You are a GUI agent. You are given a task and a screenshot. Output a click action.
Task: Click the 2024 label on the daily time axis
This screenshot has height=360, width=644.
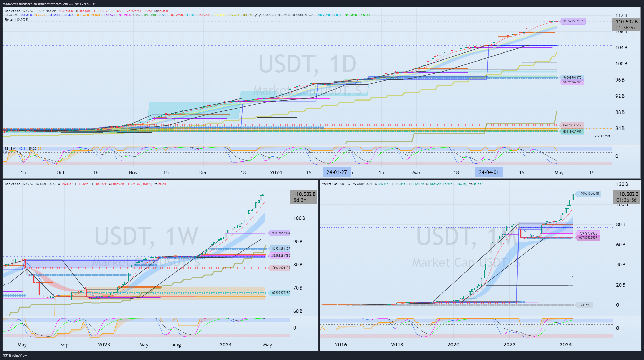click(x=276, y=172)
